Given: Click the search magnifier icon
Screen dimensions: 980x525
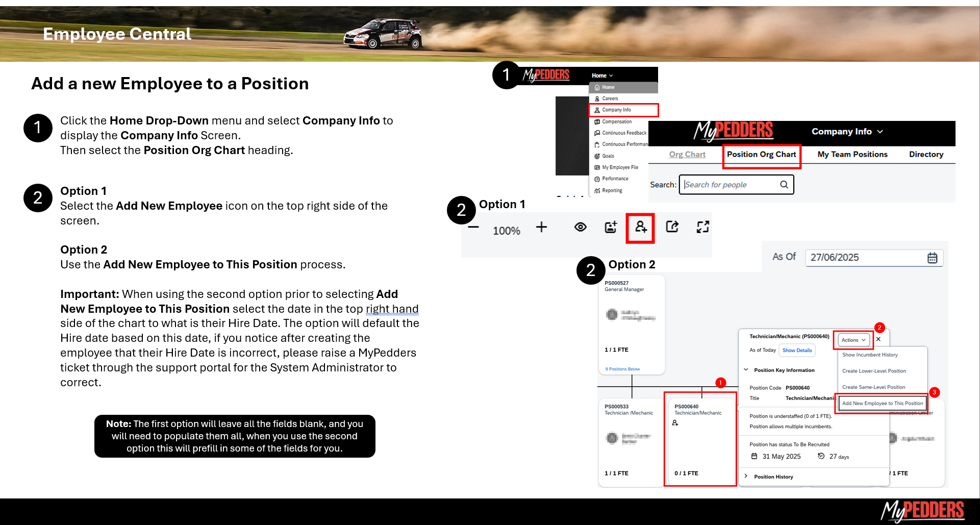Looking at the screenshot, I should click(x=784, y=185).
